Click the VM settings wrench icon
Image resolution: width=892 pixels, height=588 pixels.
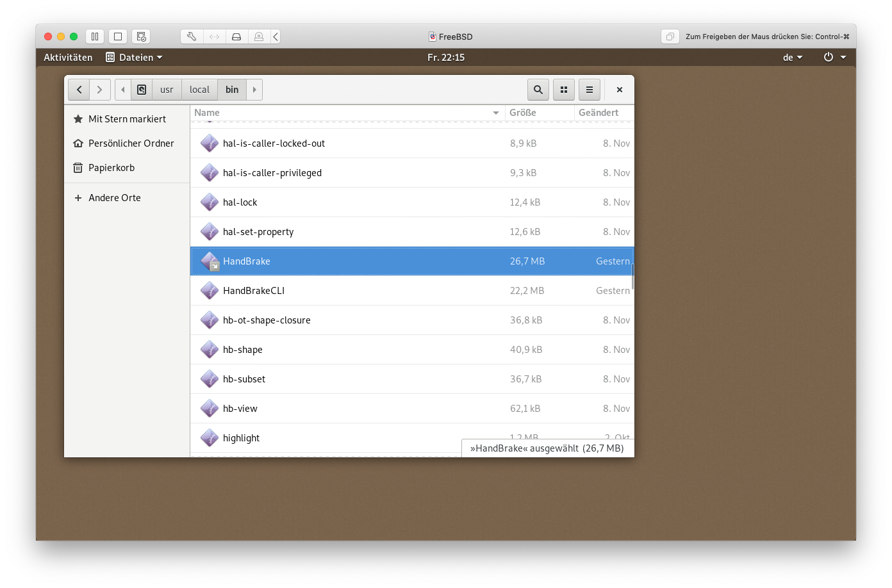pyautogui.click(x=192, y=37)
